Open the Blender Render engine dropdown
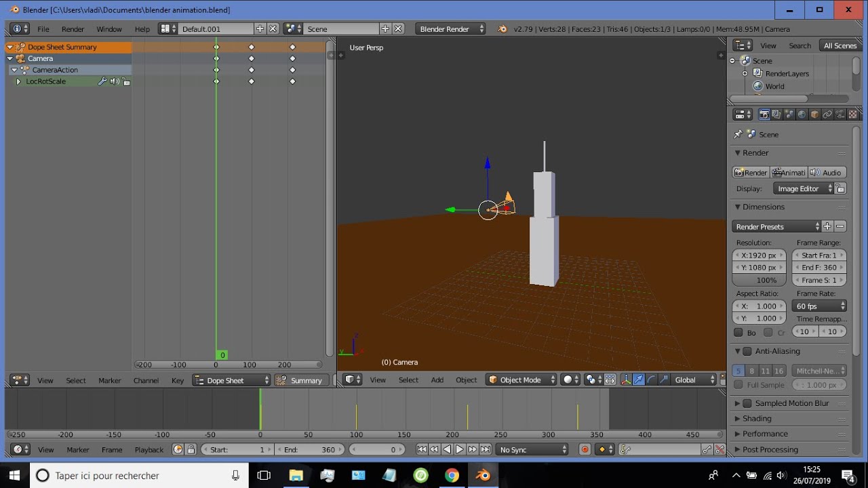Screen dimensions: 868x488 [x=450, y=29]
